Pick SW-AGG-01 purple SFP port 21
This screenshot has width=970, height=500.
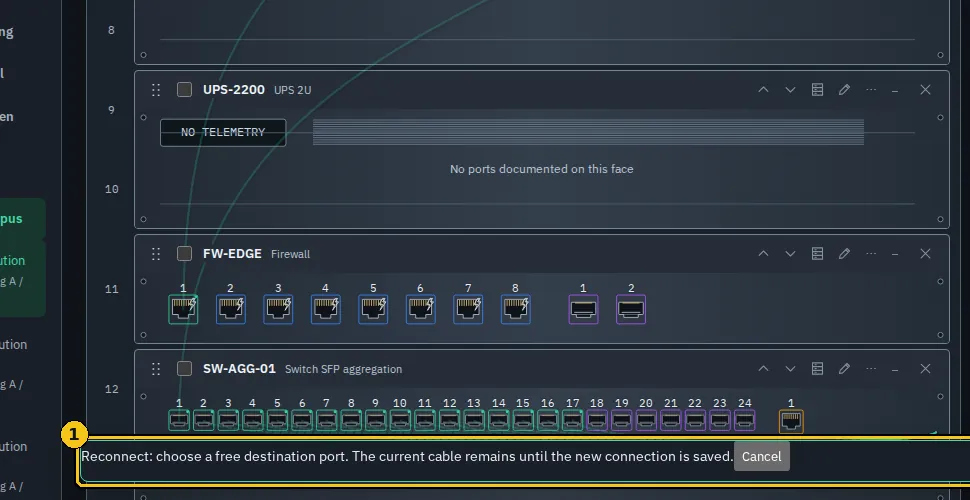[671, 420]
